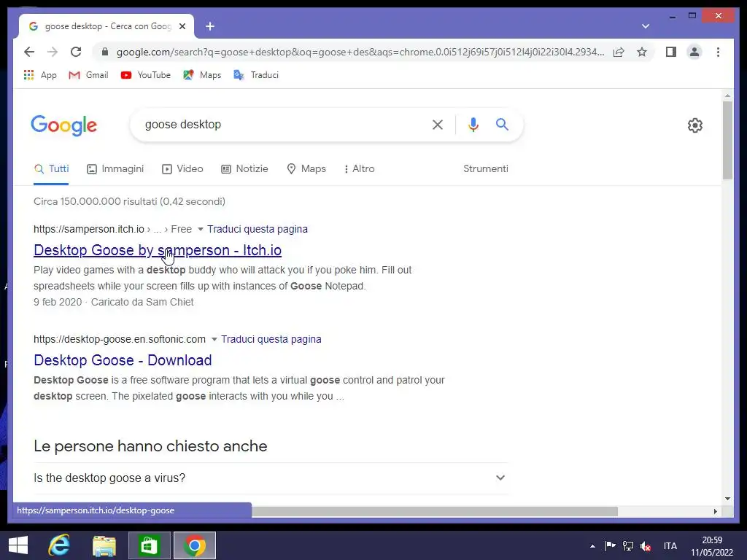Select Chrome in the taskbar
The width and height of the screenshot is (747, 560).
[194, 545]
